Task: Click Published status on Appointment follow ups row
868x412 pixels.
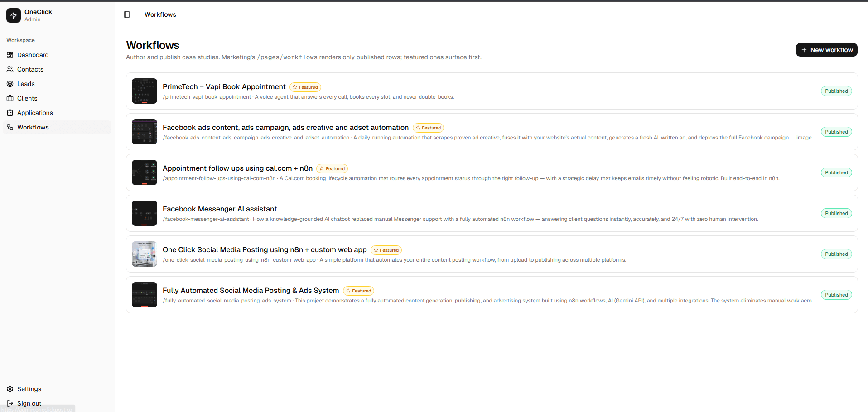Action: [x=836, y=172]
